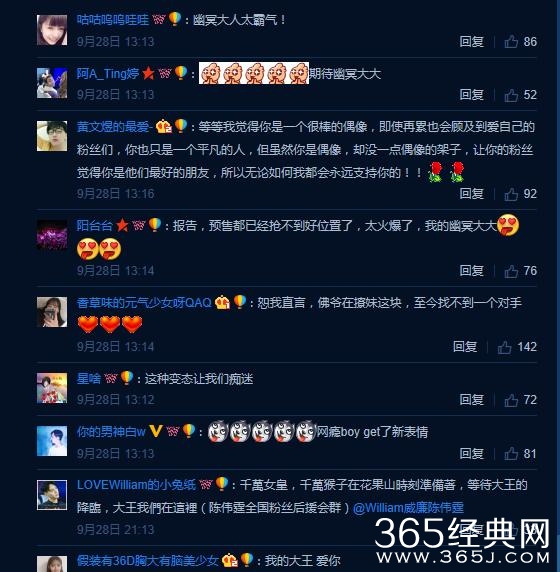Open profile of user 黄文煜的最爱-
This screenshot has height=572, width=560.
coord(115,127)
